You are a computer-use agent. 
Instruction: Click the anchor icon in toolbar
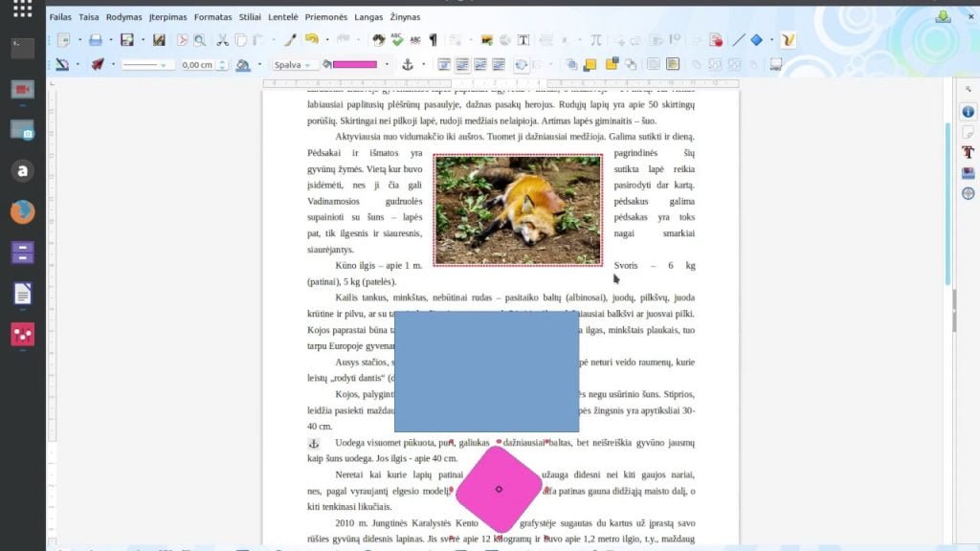point(408,64)
